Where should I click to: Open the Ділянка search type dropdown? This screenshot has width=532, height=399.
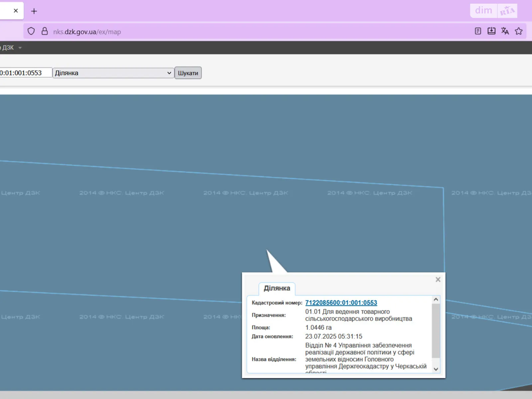pyautogui.click(x=113, y=73)
